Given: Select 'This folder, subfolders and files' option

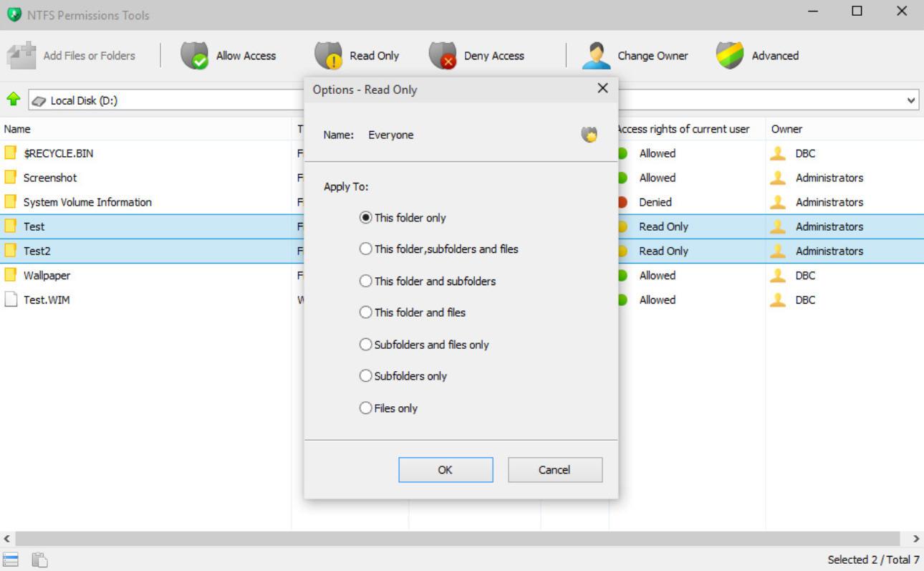Looking at the screenshot, I should (366, 249).
